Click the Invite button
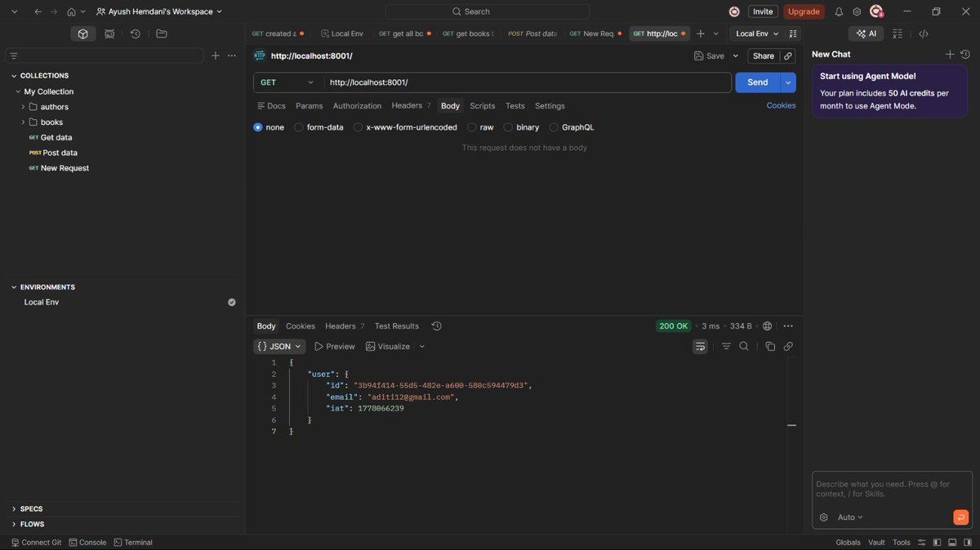980x550 pixels. click(x=763, y=11)
